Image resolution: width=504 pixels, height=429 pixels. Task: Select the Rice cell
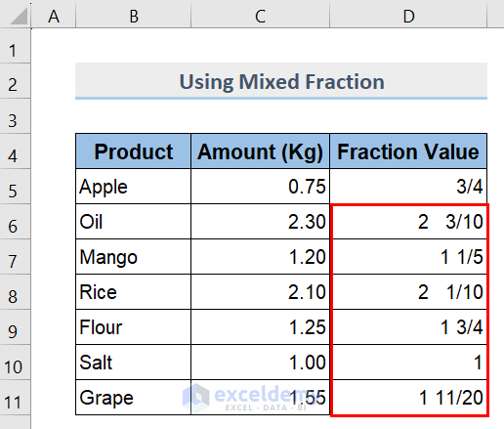[133, 292]
